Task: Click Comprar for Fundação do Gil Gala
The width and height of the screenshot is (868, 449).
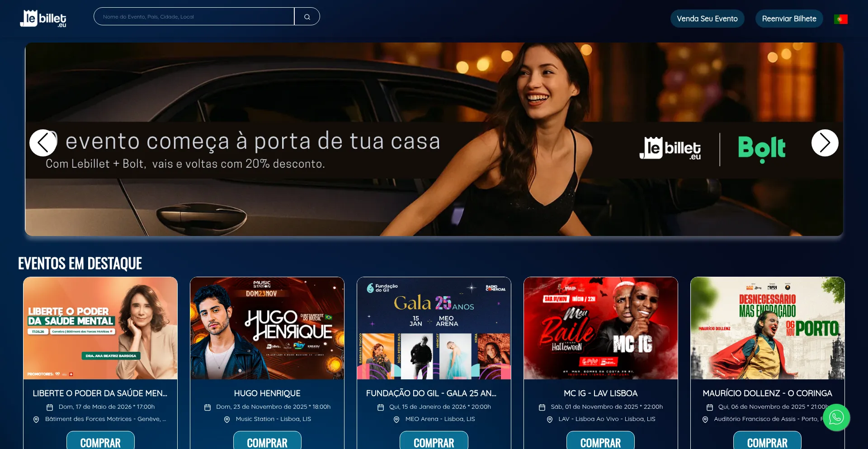Action: [434, 441]
